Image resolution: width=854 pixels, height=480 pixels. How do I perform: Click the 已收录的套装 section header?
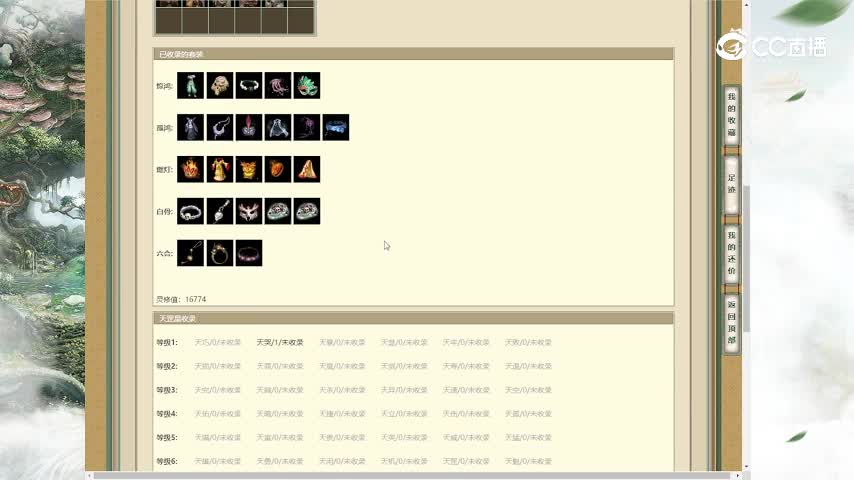413,54
